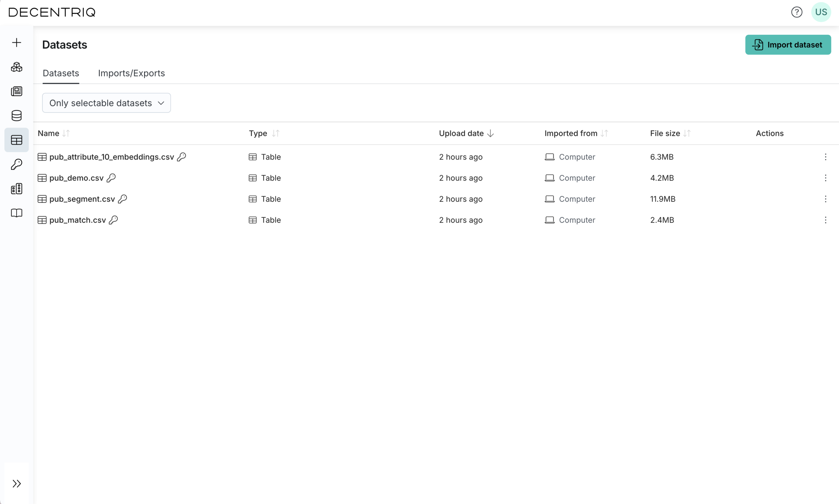Open the key icon in sidebar

16,164
